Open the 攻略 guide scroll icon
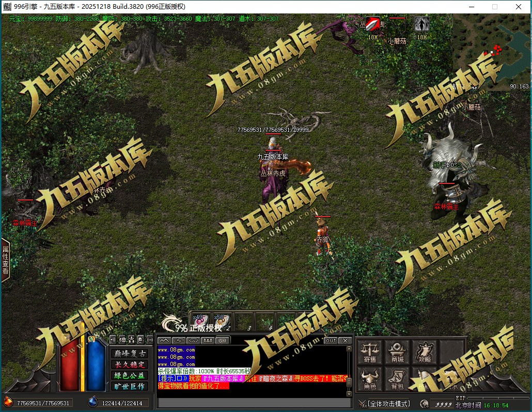This screenshot has height=412, width=532. (x=424, y=352)
